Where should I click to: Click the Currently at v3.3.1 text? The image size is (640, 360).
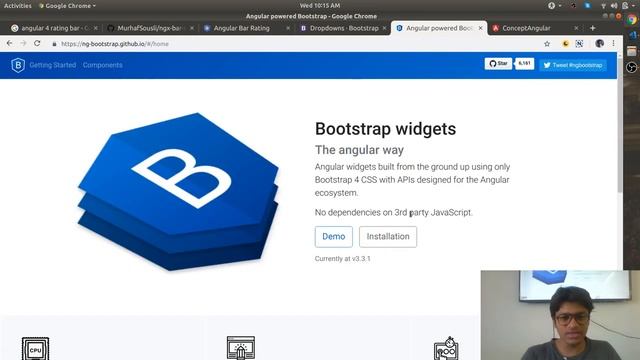pos(342,259)
